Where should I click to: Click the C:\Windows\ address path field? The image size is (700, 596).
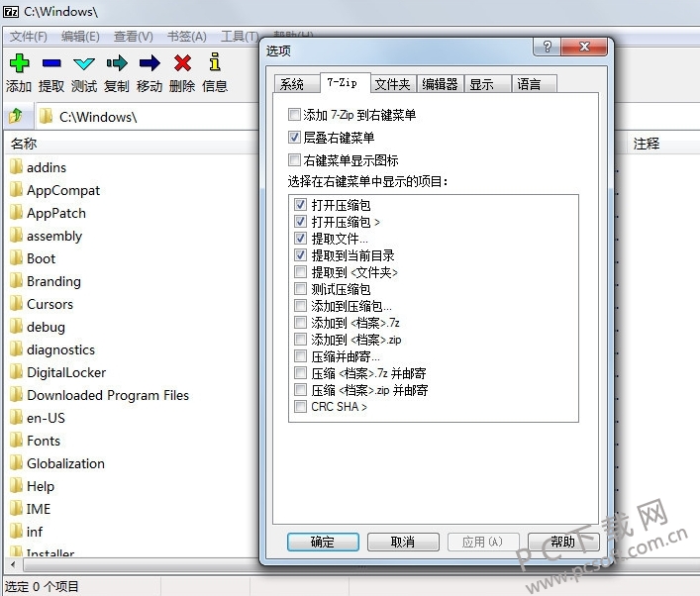tap(148, 117)
